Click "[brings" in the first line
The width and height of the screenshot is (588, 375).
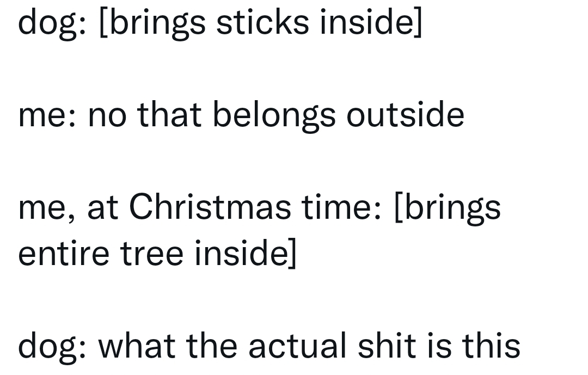(x=152, y=24)
